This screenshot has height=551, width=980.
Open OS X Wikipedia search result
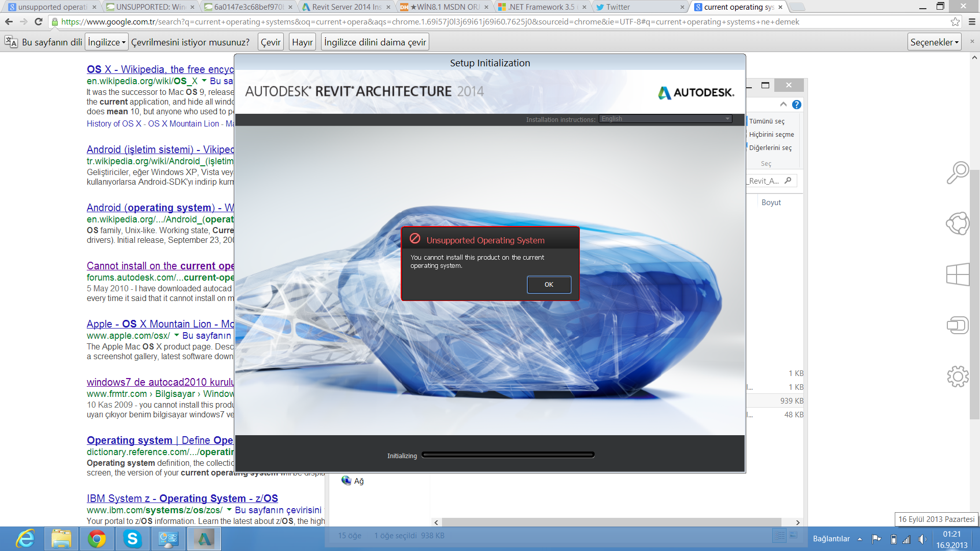pyautogui.click(x=160, y=69)
